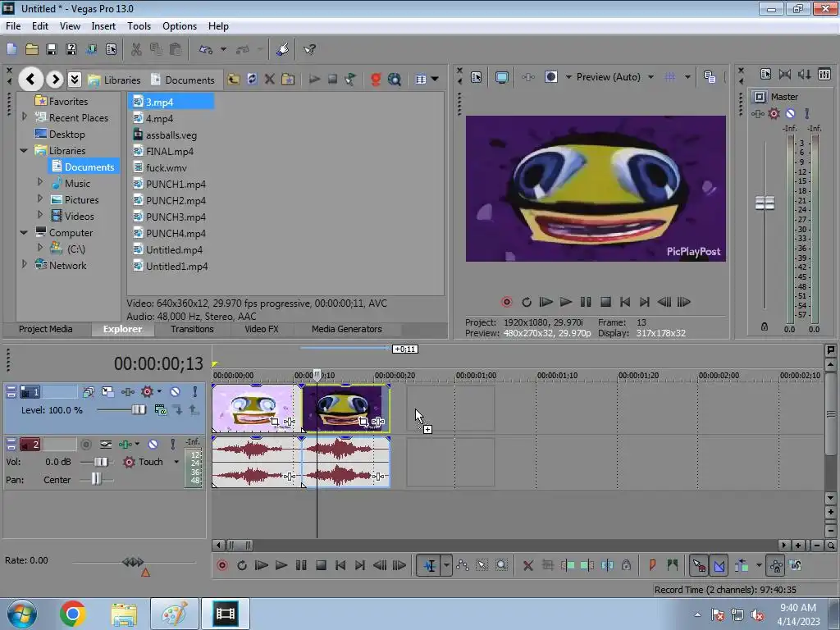Screen dimensions: 840x630
Task: Toggle Automatic Crossfades button
Action: pyautogui.click(x=719, y=565)
